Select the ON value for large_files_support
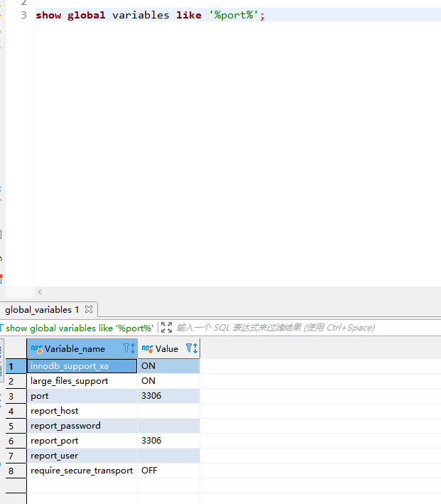 (168, 381)
